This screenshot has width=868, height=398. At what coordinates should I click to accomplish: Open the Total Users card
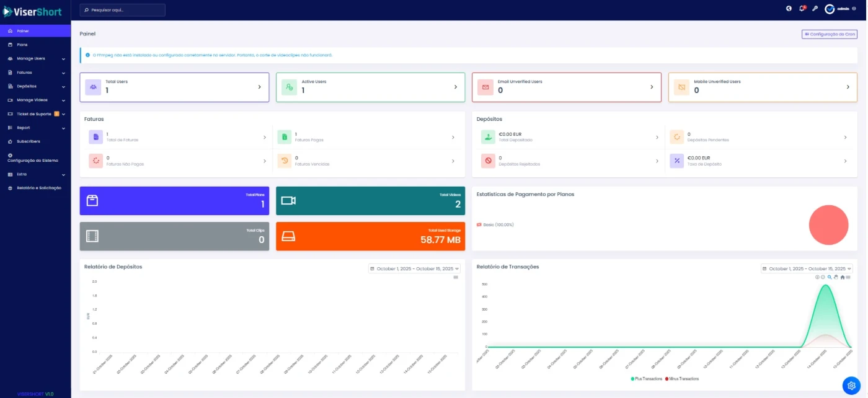coord(174,87)
